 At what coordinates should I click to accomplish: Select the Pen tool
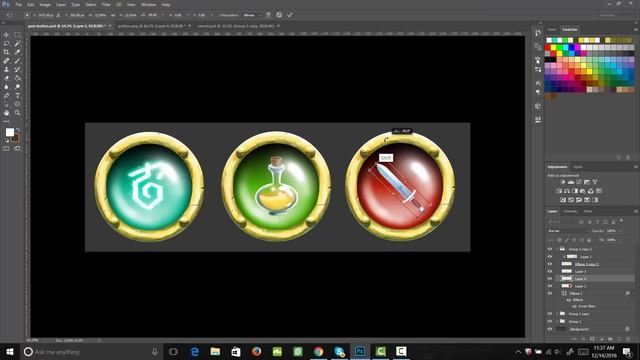pos(7,96)
